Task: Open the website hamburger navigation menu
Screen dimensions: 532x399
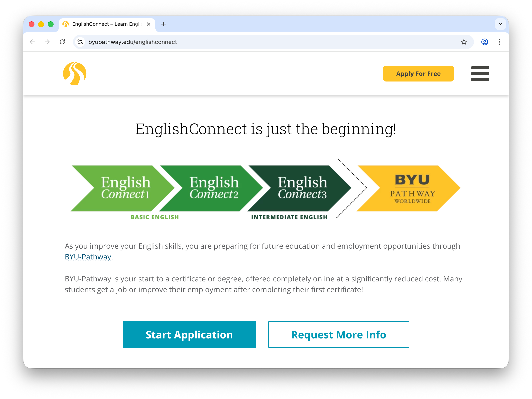Action: click(480, 74)
